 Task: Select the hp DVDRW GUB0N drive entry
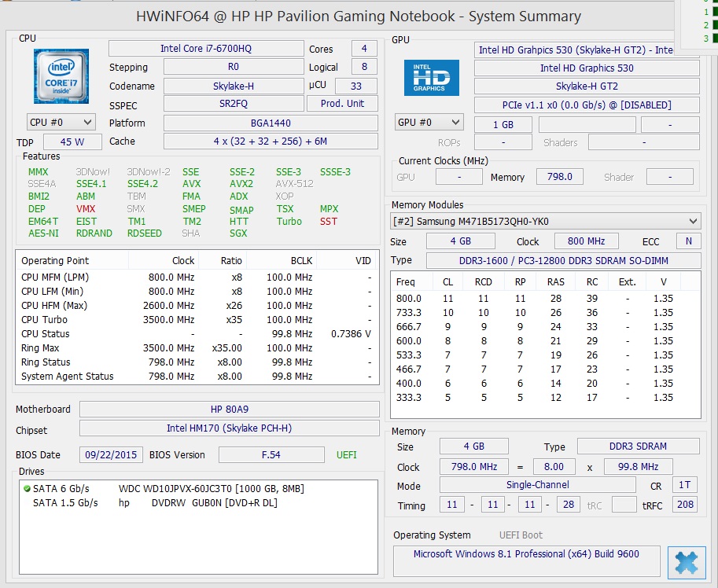pos(198,503)
